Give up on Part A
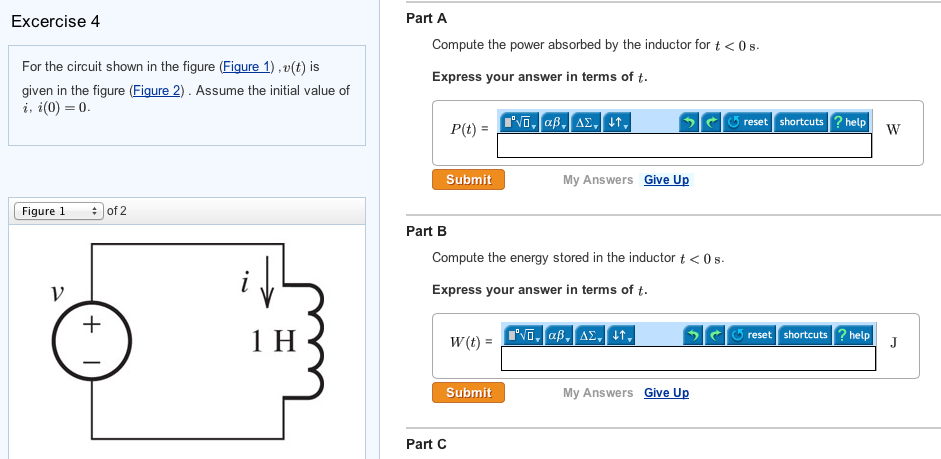The width and height of the screenshot is (941, 459). 666,180
